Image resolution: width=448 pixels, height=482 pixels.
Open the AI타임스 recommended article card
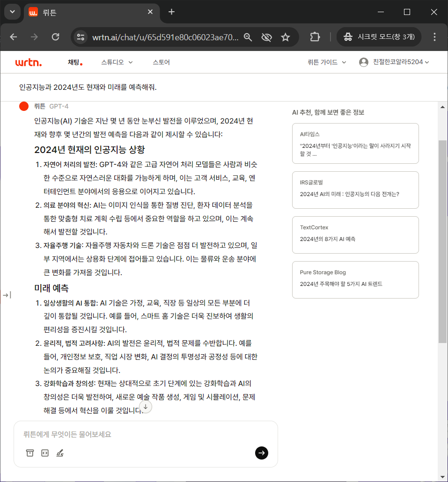355,144
